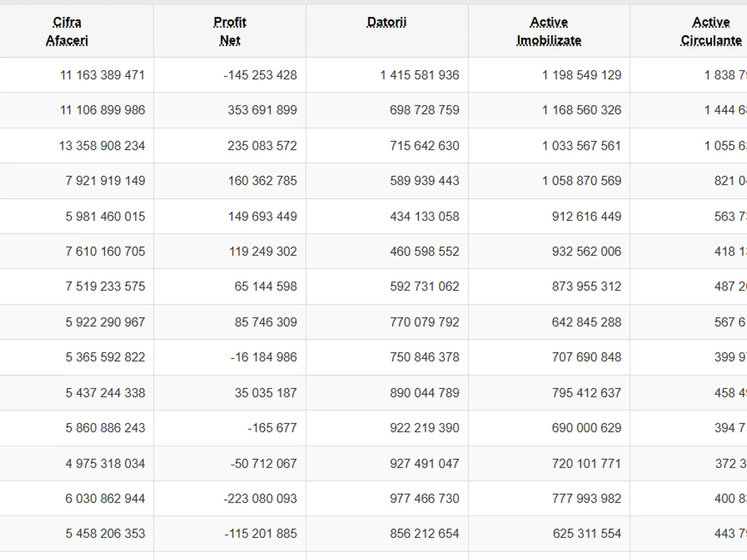Image resolution: width=747 pixels, height=560 pixels.
Task: Click the Active Imobilizate column header
Action: [548, 31]
